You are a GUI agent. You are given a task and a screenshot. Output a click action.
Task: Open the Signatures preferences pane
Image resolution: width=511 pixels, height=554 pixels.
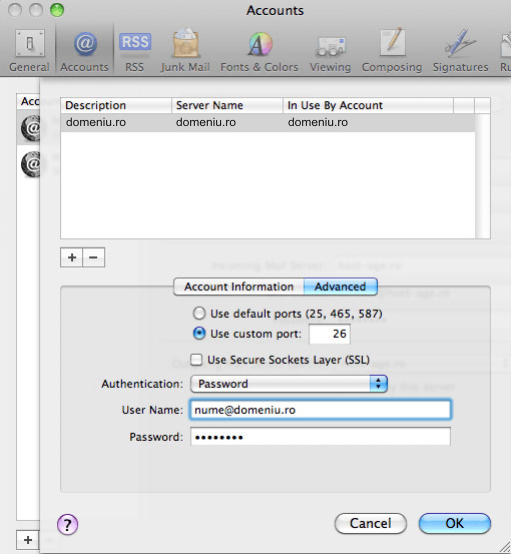tap(460, 51)
